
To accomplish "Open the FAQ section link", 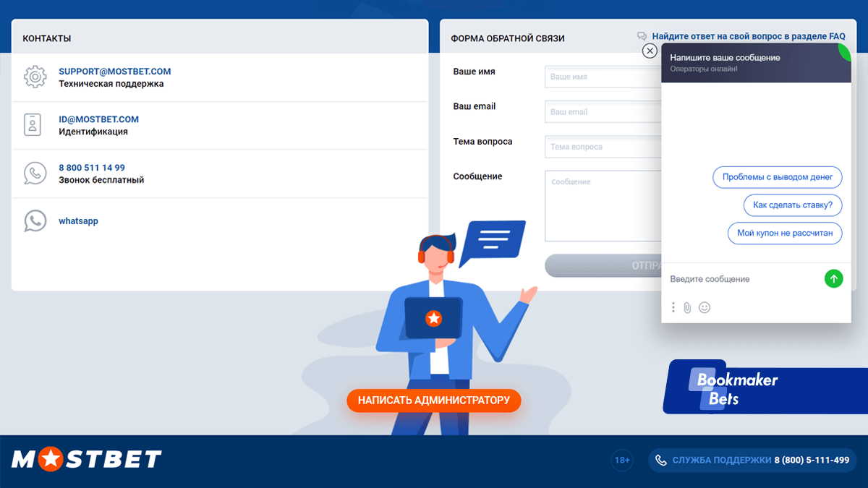I will [748, 36].
